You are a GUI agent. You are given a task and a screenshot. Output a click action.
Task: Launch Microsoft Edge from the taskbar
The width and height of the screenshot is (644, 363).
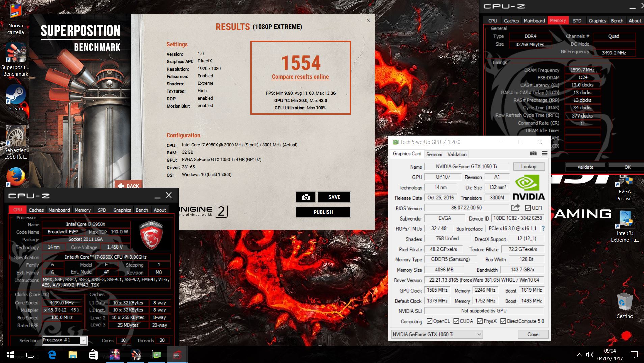click(52, 355)
